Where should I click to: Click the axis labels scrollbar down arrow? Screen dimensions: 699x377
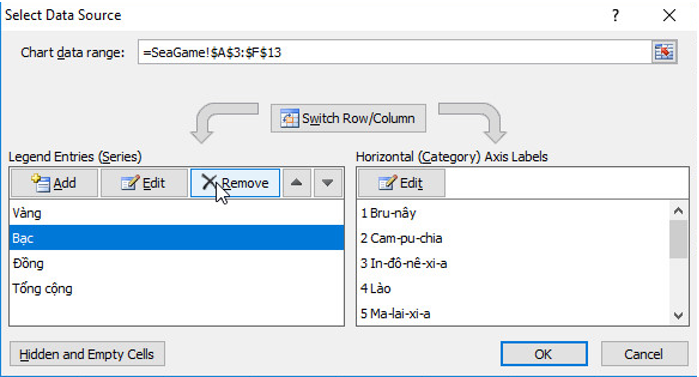pos(678,316)
